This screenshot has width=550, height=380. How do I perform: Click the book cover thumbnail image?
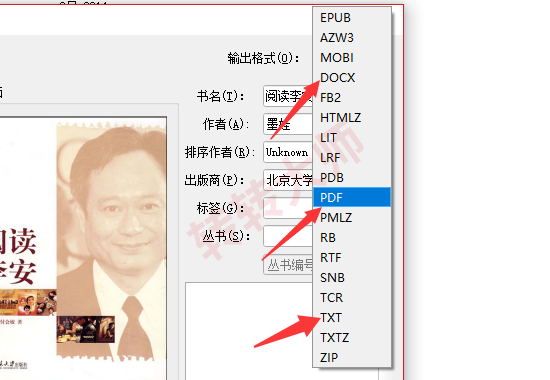tap(83, 248)
